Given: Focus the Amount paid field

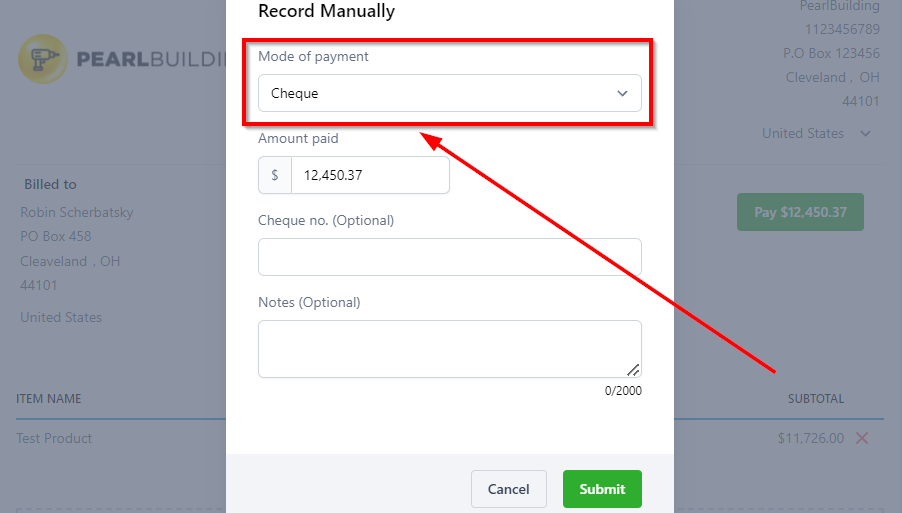Looking at the screenshot, I should click(x=369, y=175).
